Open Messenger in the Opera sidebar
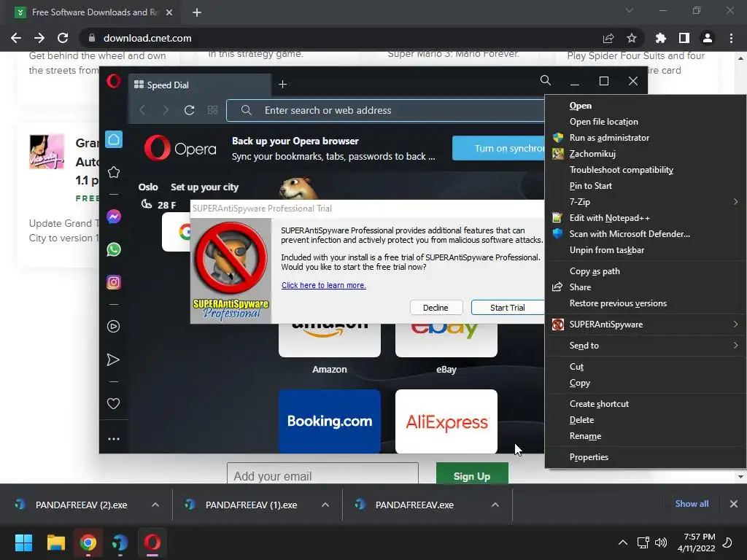The height and width of the screenshot is (560, 747). [x=113, y=217]
